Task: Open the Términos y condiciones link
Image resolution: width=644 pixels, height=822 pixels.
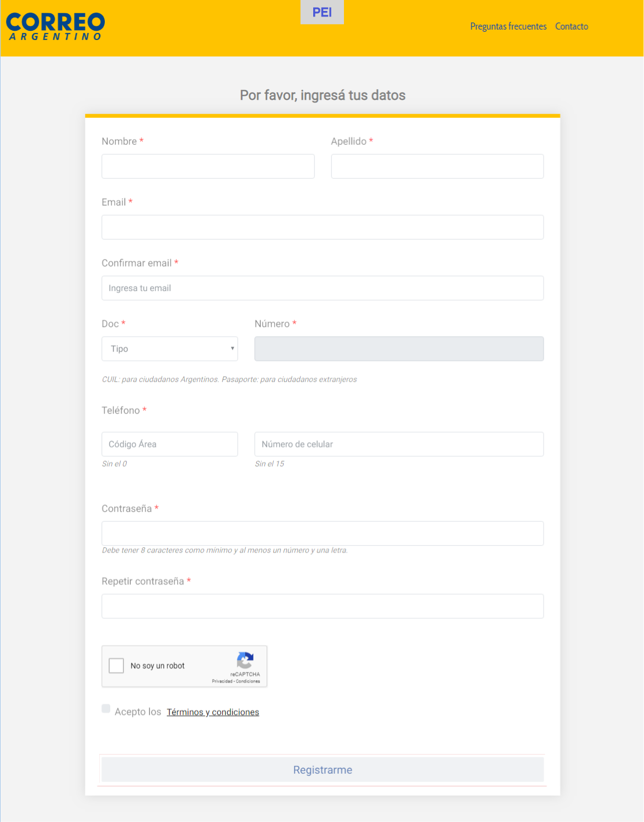Action: click(213, 712)
